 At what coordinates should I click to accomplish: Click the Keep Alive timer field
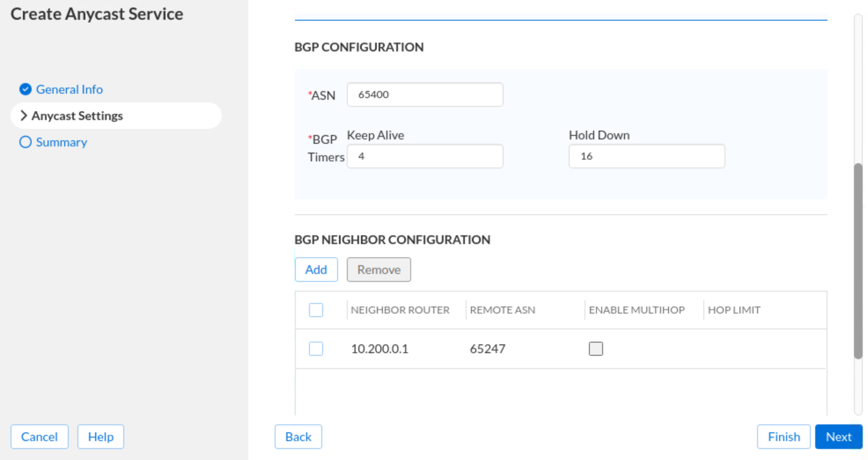click(425, 156)
